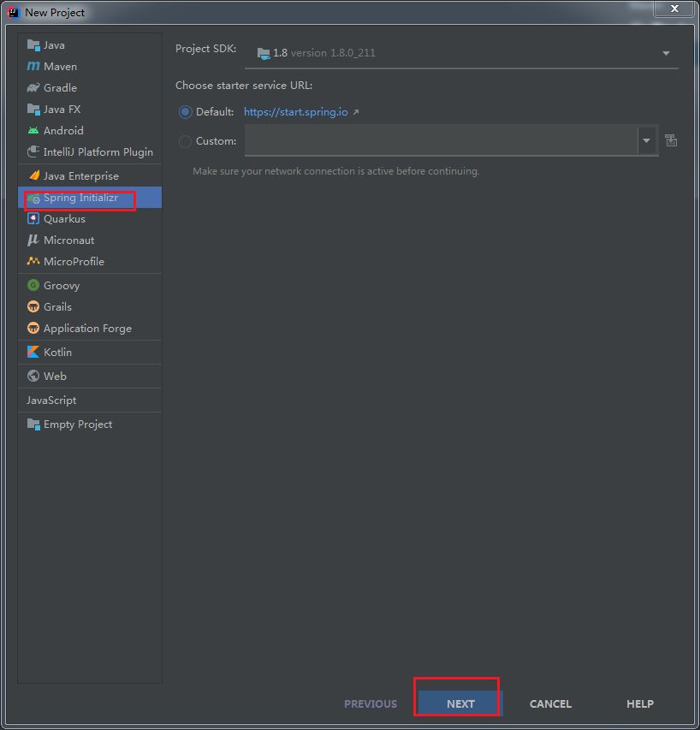
Task: Select Android text in list
Action: (x=63, y=131)
